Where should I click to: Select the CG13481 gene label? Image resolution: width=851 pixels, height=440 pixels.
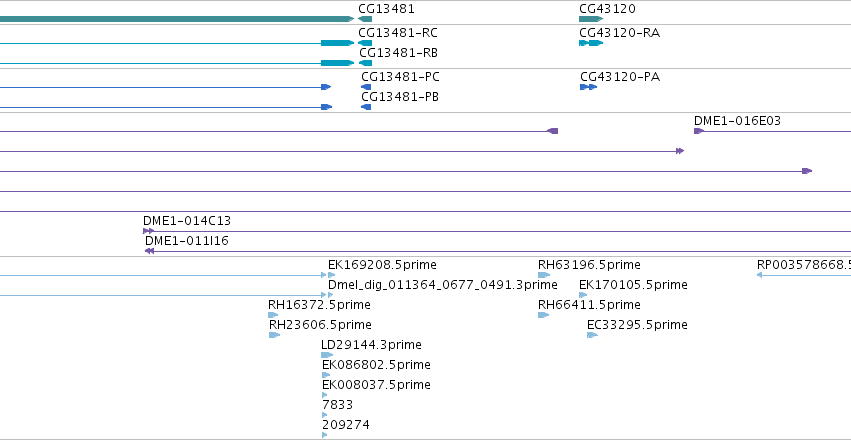click(386, 9)
